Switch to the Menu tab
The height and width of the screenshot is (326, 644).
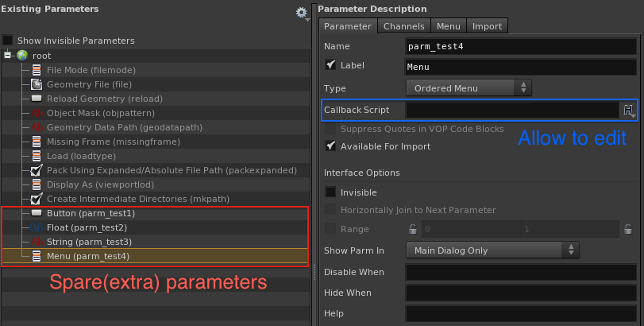[x=449, y=26]
